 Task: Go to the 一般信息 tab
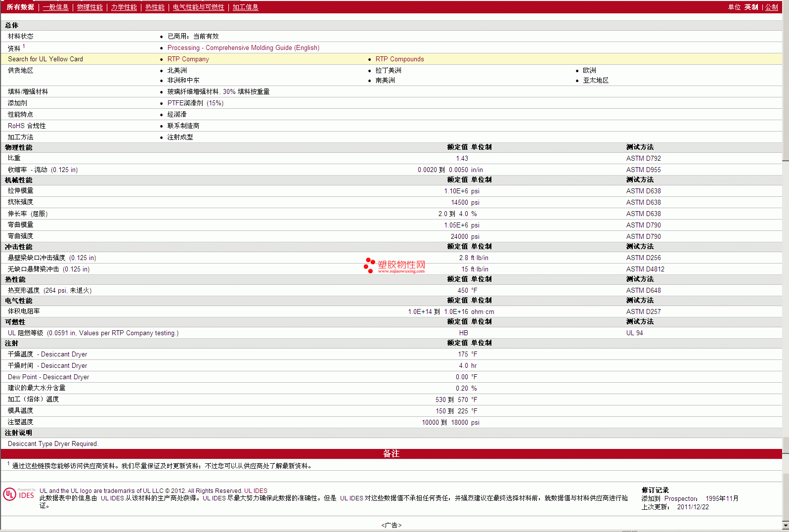click(55, 7)
